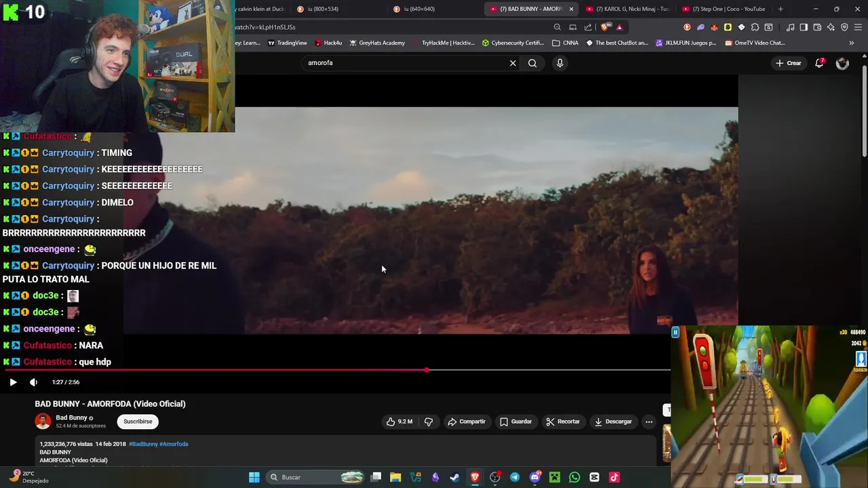
Task: Open the #BadBunny hashtag link
Action: point(143,444)
